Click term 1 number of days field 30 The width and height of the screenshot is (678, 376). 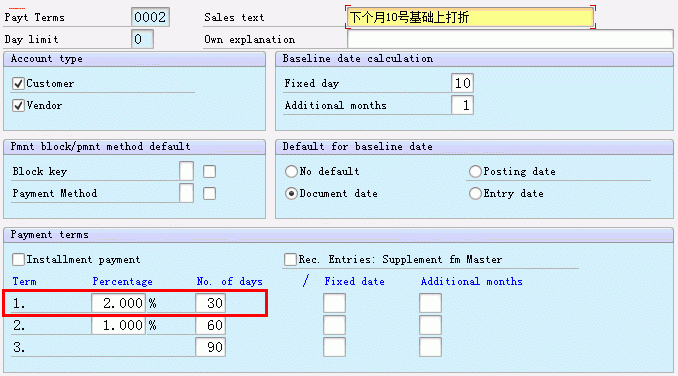click(x=210, y=303)
